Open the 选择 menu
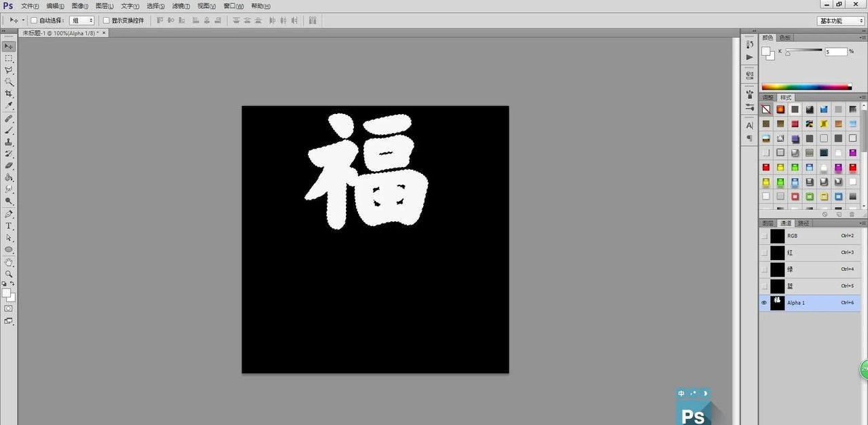The width and height of the screenshot is (868, 425). [155, 5]
